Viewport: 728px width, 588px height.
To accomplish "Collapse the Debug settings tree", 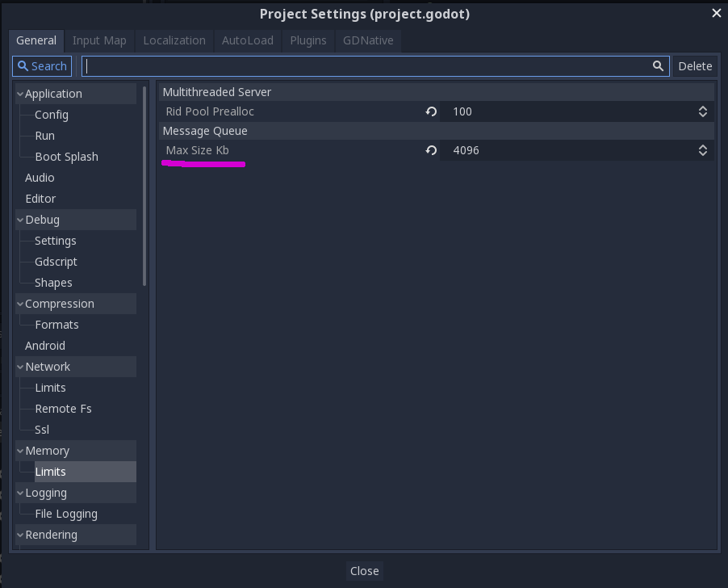I will point(19,219).
